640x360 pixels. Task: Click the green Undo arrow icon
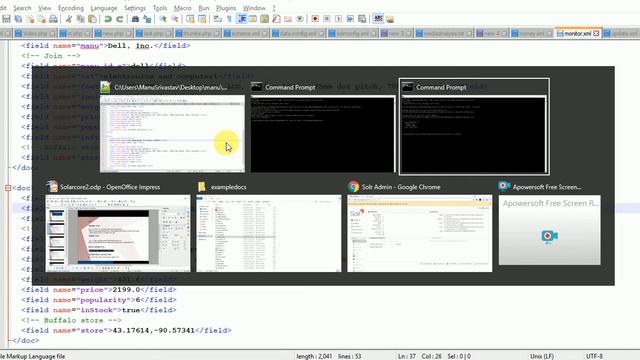(x=108, y=19)
